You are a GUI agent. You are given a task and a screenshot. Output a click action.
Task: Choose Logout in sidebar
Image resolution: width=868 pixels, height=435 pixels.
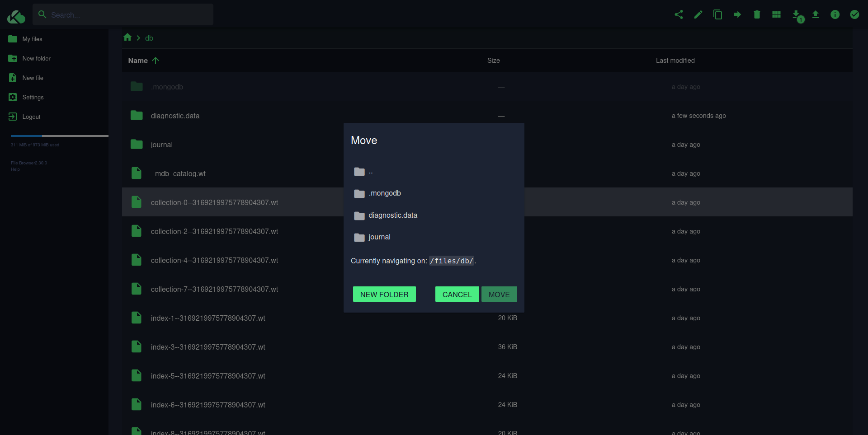tap(31, 117)
